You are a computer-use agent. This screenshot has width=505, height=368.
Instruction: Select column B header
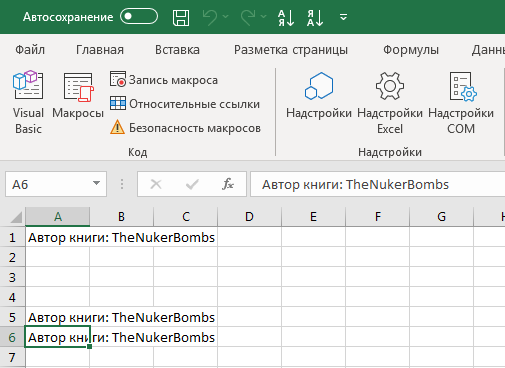click(x=121, y=217)
